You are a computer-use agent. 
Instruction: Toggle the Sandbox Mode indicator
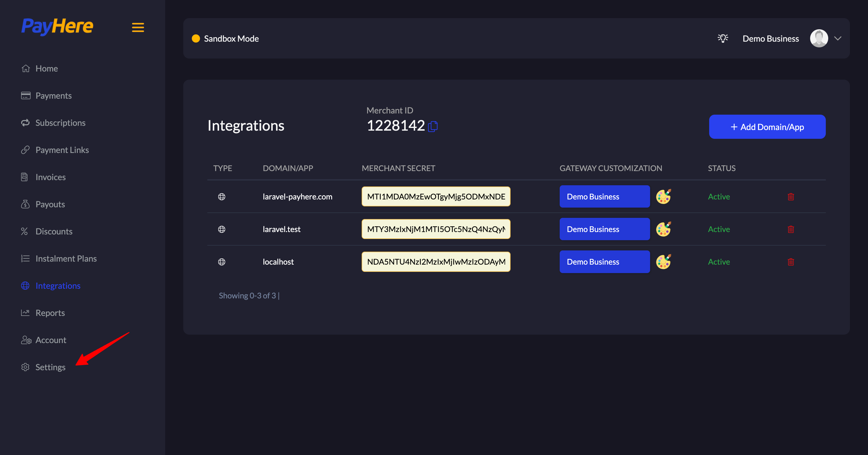click(225, 38)
